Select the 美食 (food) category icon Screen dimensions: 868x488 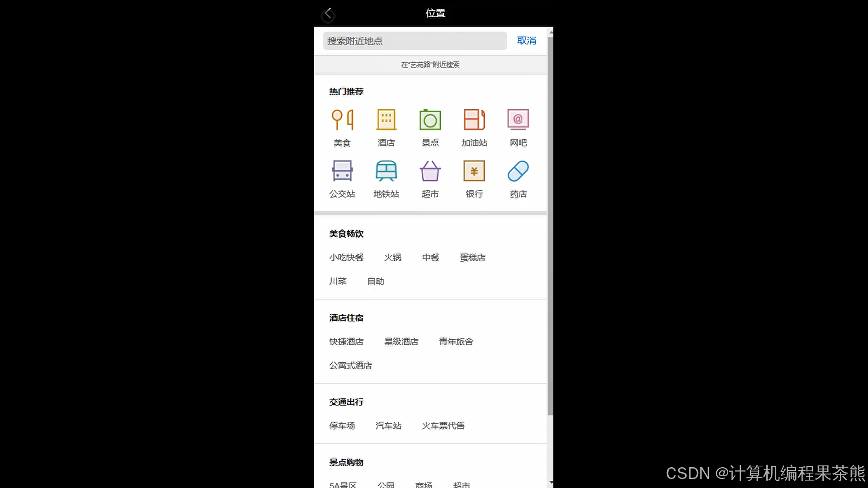343,119
